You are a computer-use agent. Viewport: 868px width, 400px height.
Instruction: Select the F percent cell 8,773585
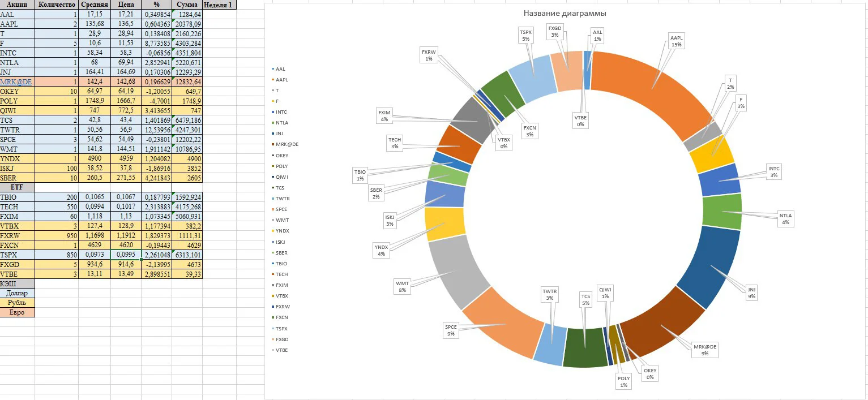[x=157, y=43]
